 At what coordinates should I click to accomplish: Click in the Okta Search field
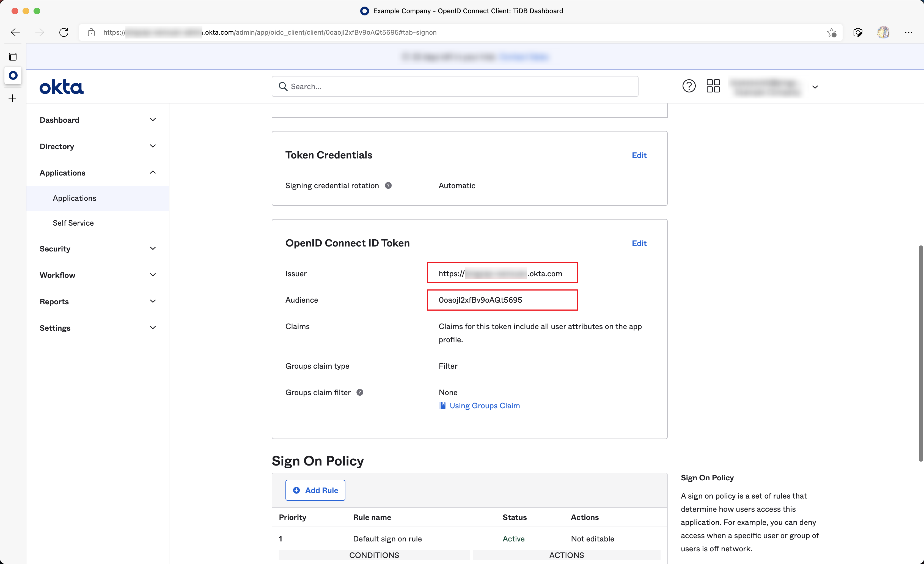pyautogui.click(x=455, y=87)
